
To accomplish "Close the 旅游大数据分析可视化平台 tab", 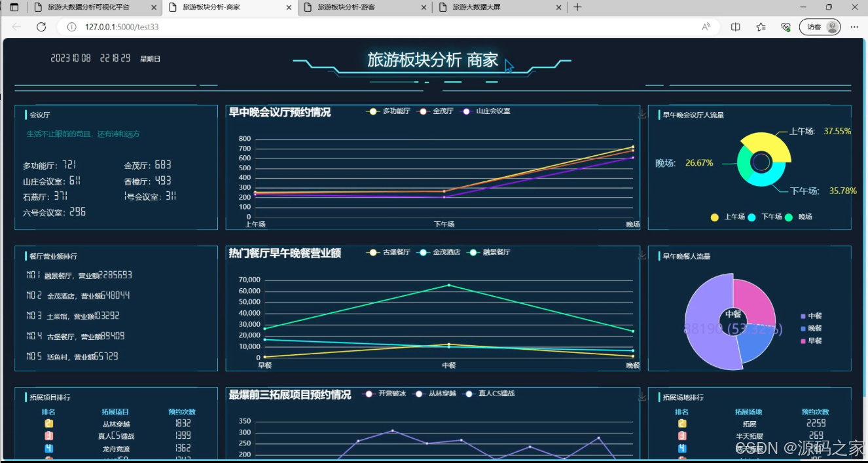I will [x=154, y=7].
